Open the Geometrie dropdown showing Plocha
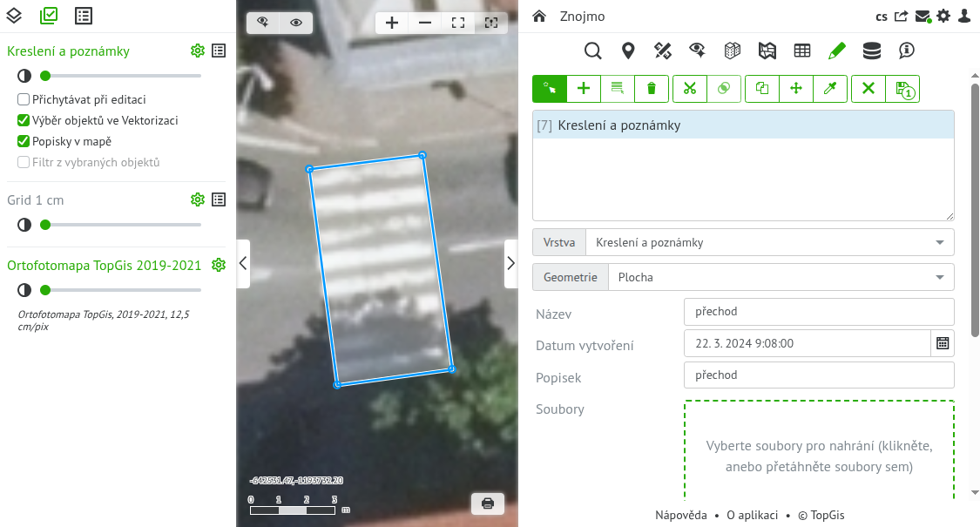The image size is (980, 527). (781, 278)
